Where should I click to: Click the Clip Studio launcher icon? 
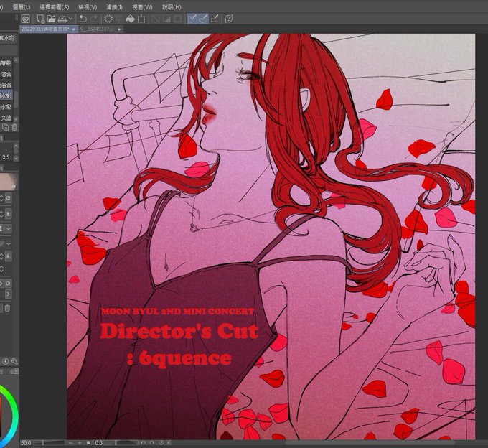tap(26, 19)
